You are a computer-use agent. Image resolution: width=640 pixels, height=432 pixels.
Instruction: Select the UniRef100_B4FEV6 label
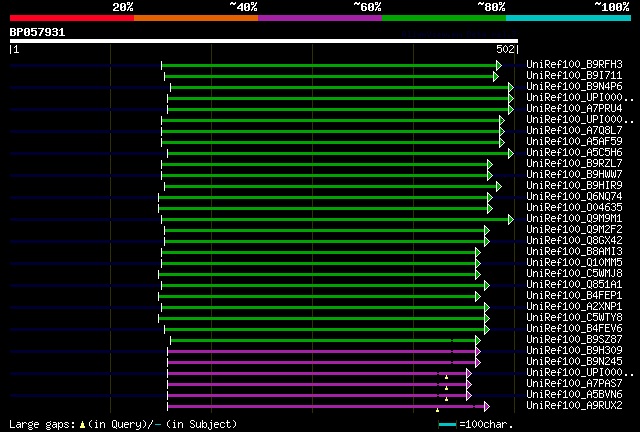574,329
